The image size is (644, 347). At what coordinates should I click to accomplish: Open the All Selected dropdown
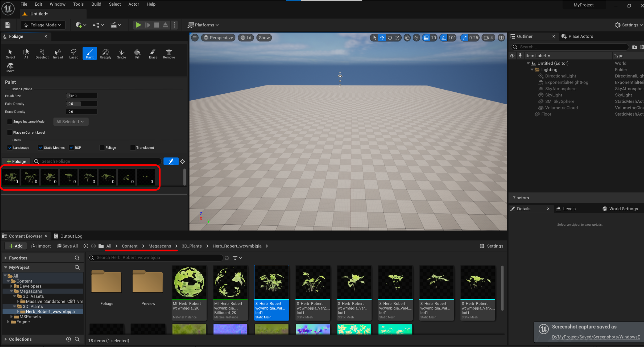coord(71,122)
